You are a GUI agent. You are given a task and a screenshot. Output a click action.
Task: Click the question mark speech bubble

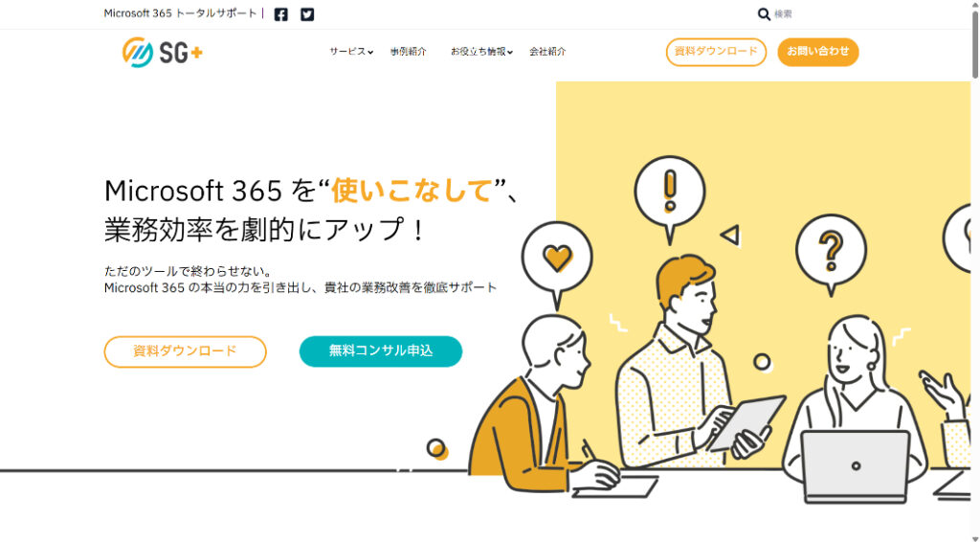click(x=831, y=253)
